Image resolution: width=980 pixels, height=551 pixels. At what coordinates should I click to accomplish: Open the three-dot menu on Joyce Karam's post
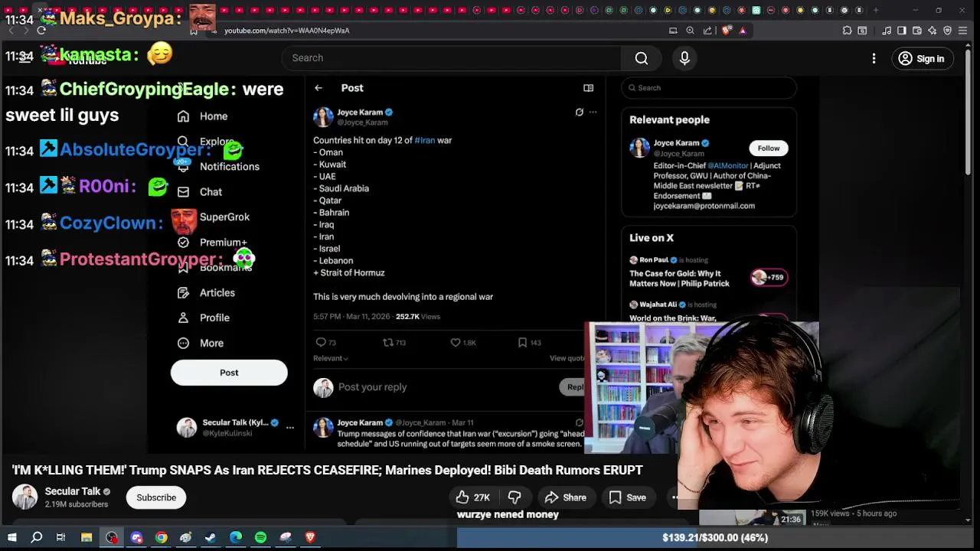[x=593, y=112]
